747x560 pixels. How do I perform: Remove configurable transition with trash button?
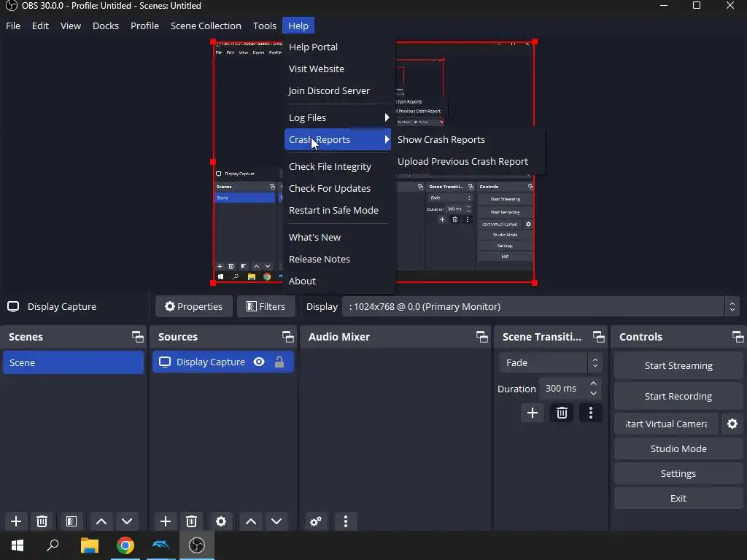[562, 413]
